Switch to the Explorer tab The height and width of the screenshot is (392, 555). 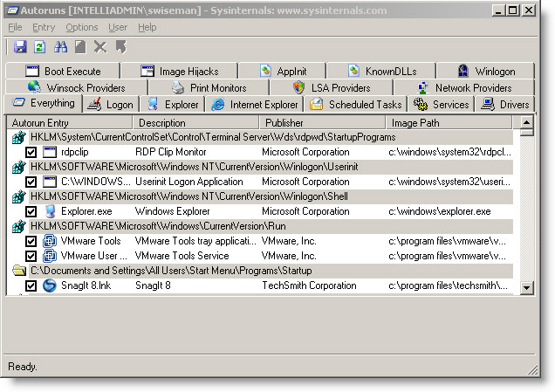click(173, 105)
